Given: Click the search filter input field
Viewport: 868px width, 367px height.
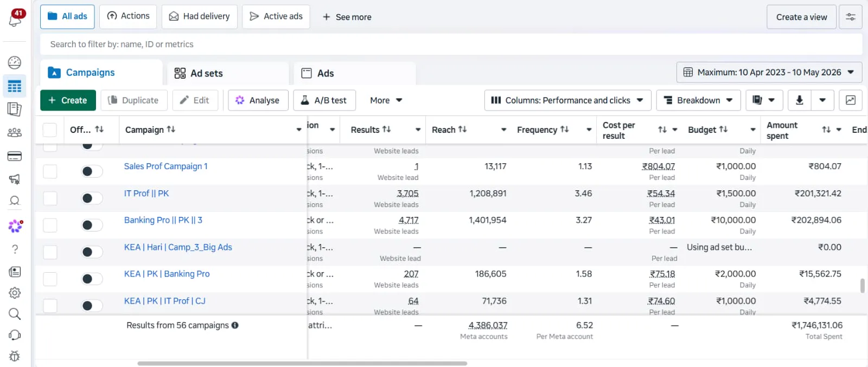Looking at the screenshot, I should pyautogui.click(x=451, y=44).
